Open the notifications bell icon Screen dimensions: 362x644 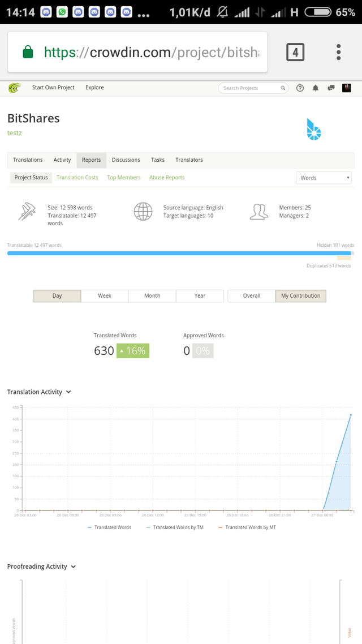(316, 88)
